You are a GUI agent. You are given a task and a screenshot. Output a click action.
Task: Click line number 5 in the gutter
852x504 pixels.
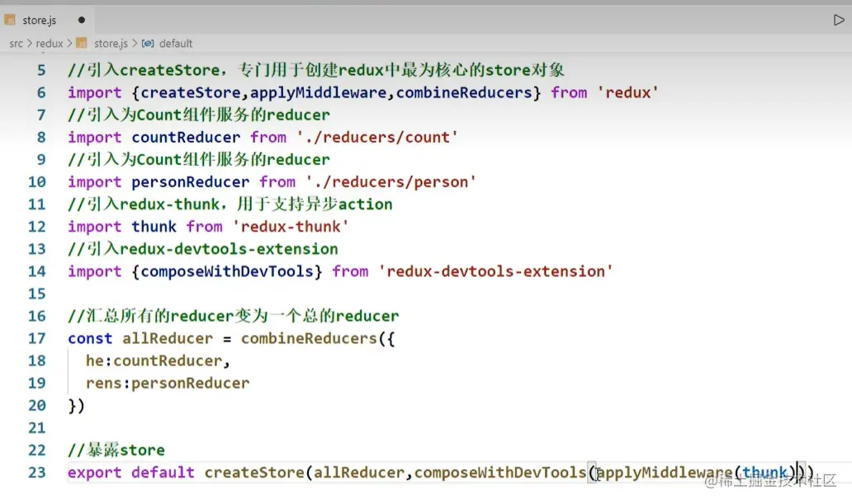41,71
